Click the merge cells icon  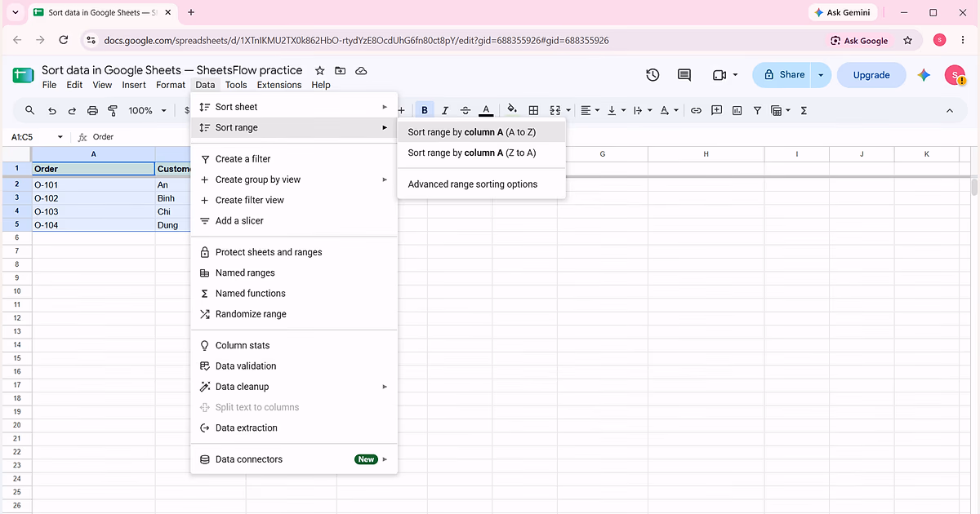click(555, 110)
